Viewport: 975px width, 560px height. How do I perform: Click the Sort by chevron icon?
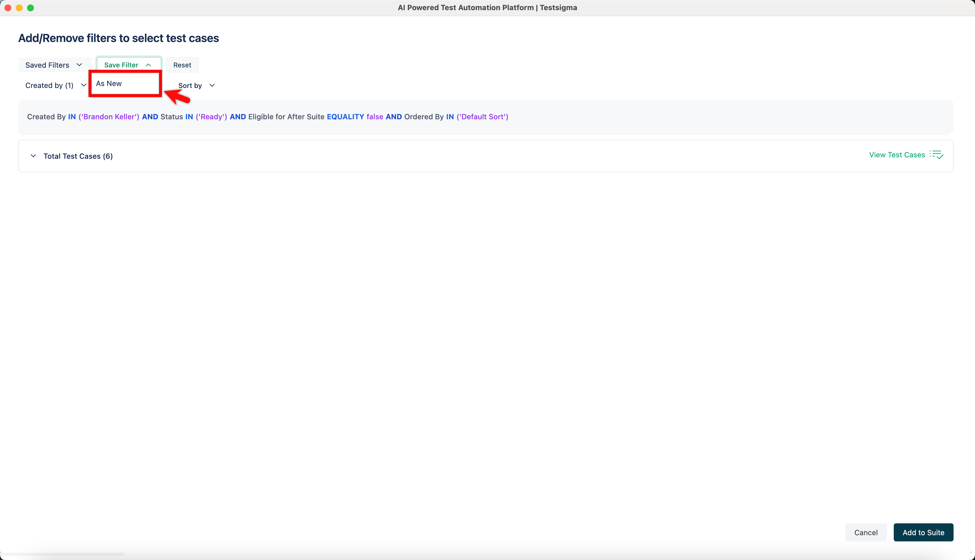tap(212, 85)
